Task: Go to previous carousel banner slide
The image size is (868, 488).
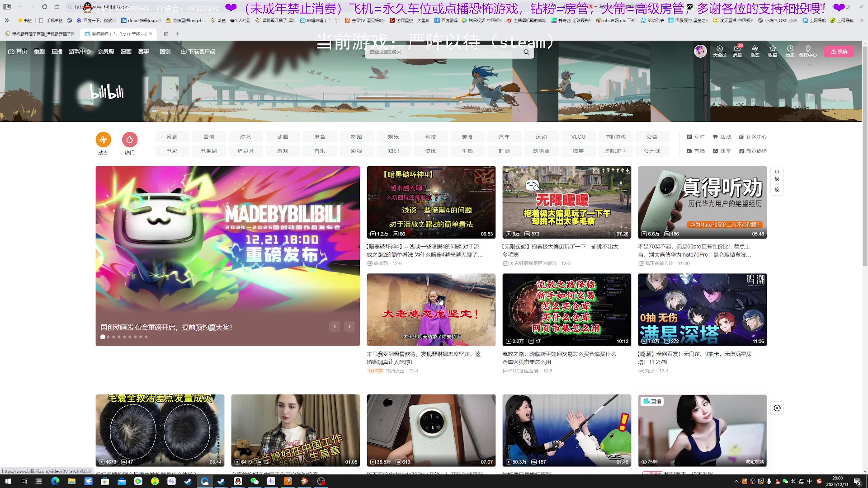Action: (335, 326)
